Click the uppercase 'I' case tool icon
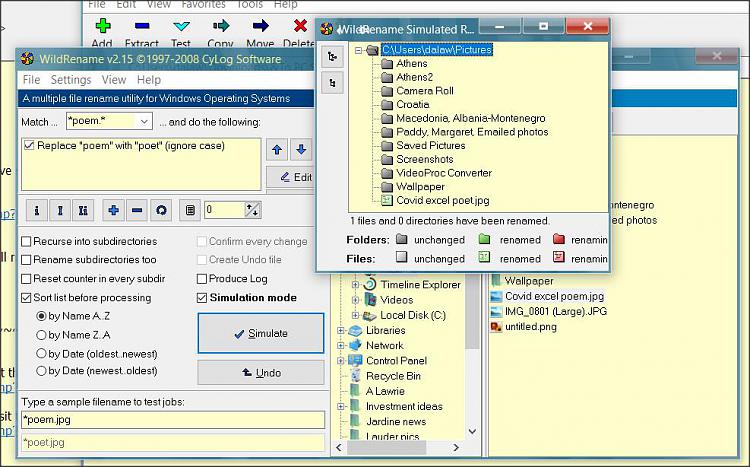This screenshot has height=467, width=750. coord(60,210)
